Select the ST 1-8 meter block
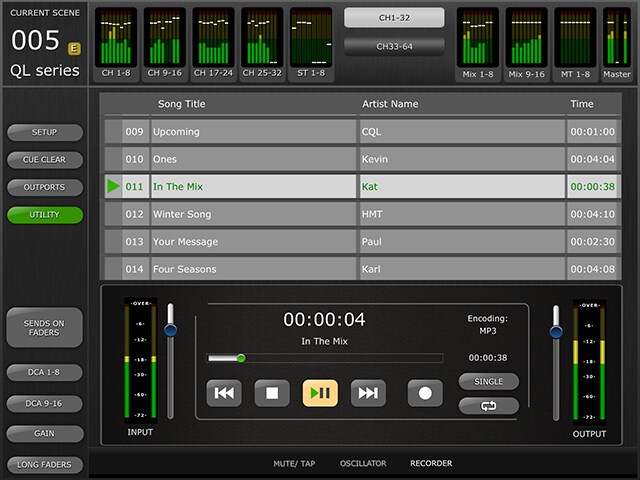The height and width of the screenshot is (480, 640). point(311,43)
